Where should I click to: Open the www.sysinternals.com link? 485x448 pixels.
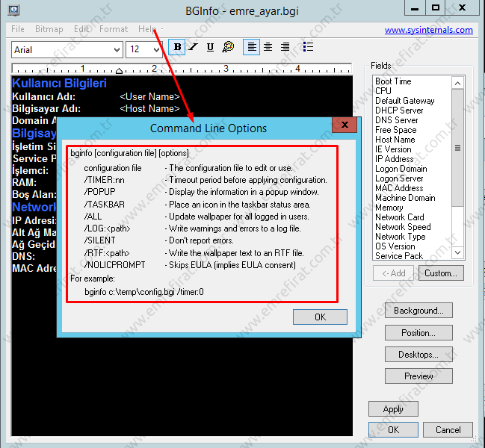tap(428, 30)
